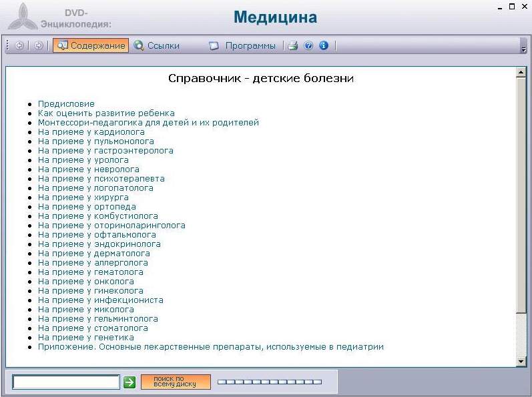Expand toolbar overflow arrow at right end
The width and height of the screenshot is (532, 397).
coord(523,46)
